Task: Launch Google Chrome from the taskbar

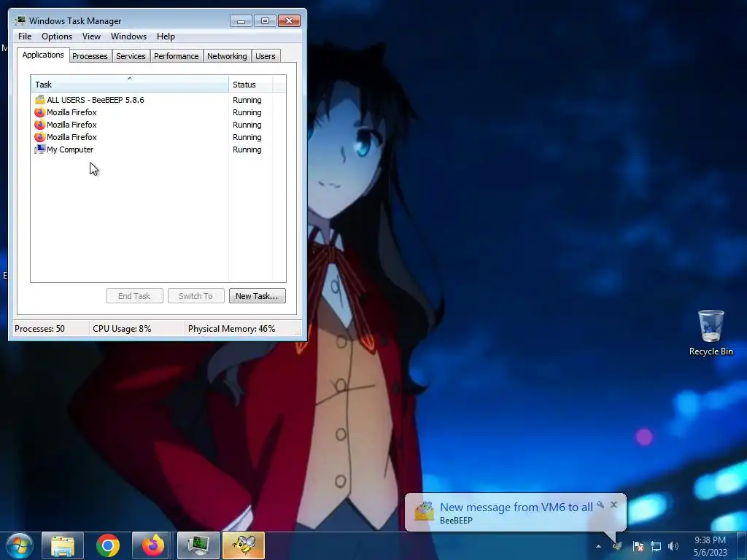Action: (x=108, y=545)
